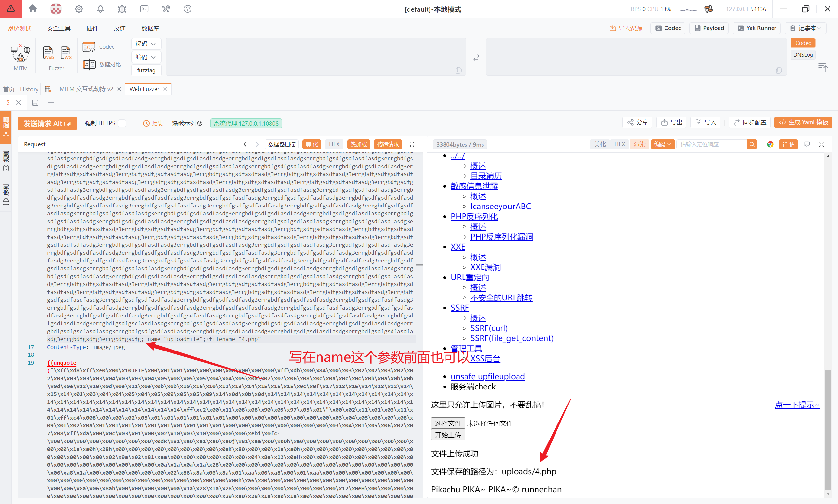The width and height of the screenshot is (838, 504).
Task: Click the swap arrows between codec boxes
Action: coord(476,58)
